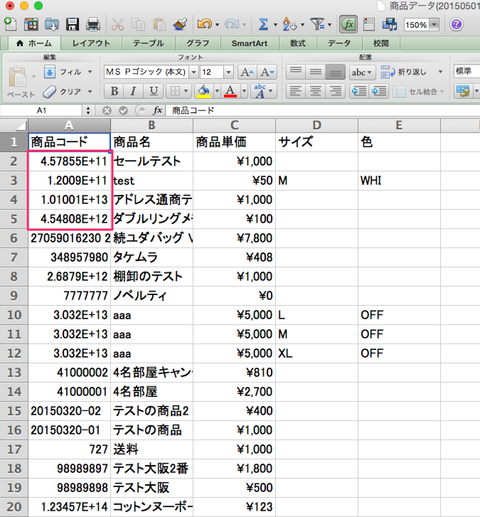Toggle italic formatting
The height and width of the screenshot is (517, 480).
tap(133, 91)
